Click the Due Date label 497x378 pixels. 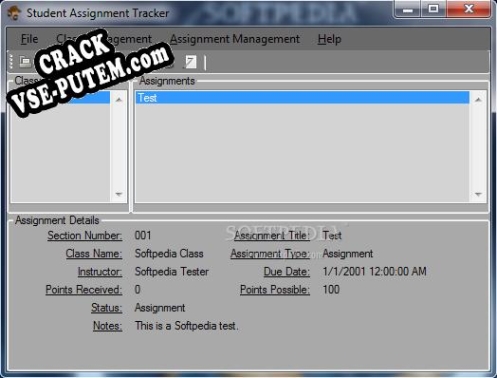(x=287, y=272)
